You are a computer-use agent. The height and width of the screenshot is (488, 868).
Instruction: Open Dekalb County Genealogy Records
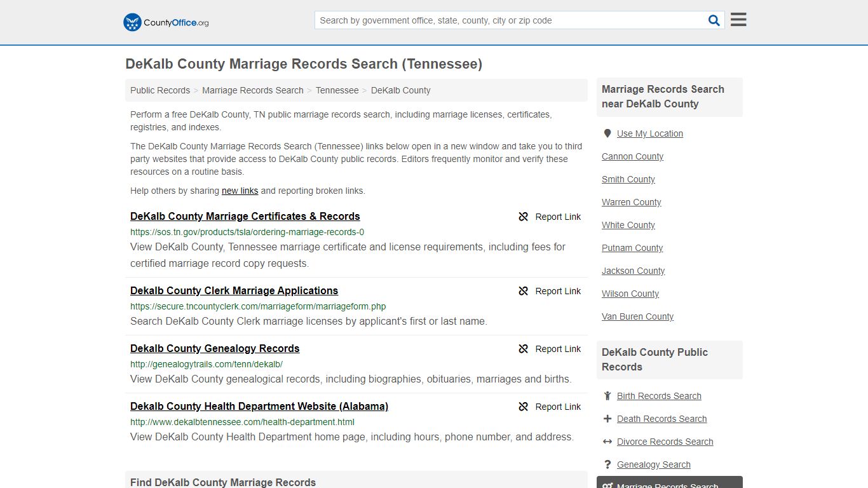point(215,349)
